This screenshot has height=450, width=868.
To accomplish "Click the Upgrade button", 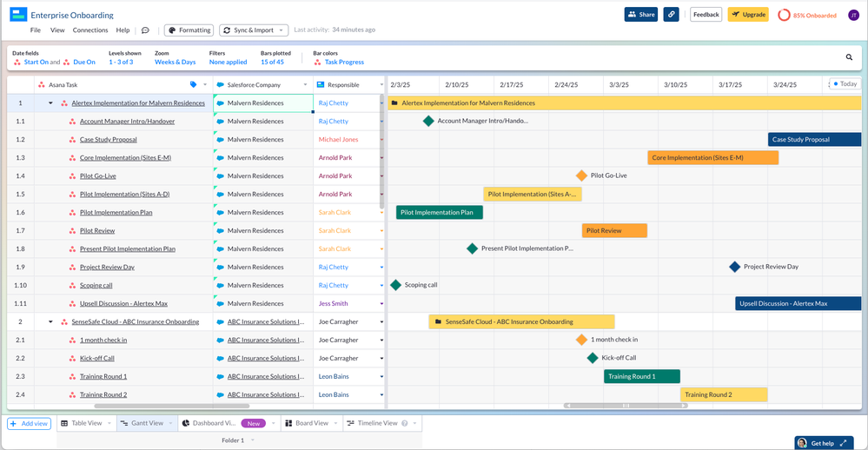I will (x=748, y=15).
